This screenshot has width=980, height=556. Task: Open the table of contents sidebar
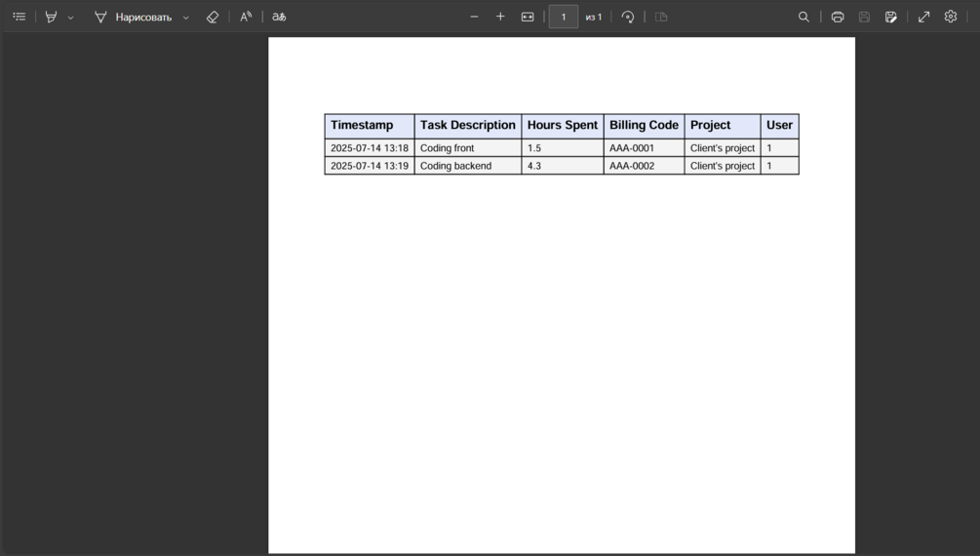[x=20, y=17]
